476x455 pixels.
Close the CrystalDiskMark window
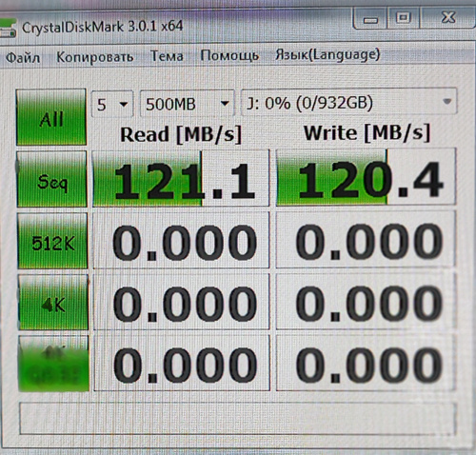(x=448, y=17)
